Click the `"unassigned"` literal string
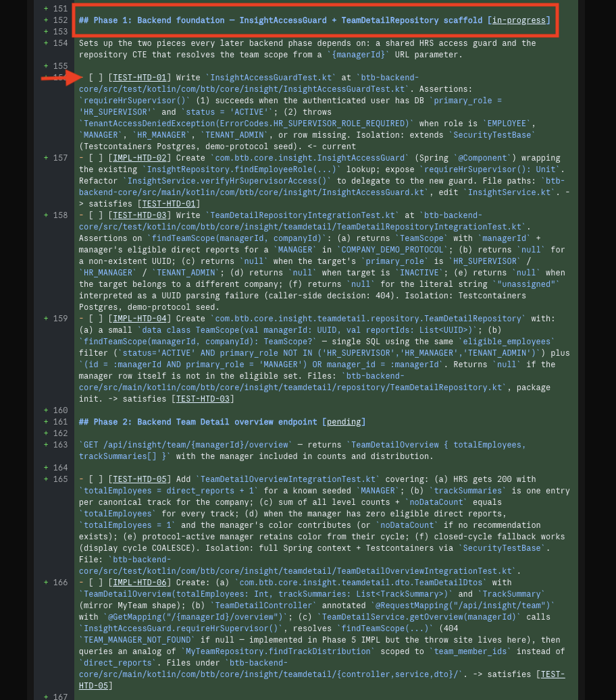Screen dimensions: 616x700 (525, 284)
